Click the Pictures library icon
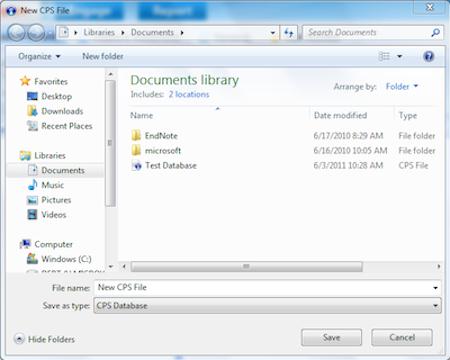The width and height of the screenshot is (450, 360). (32, 200)
